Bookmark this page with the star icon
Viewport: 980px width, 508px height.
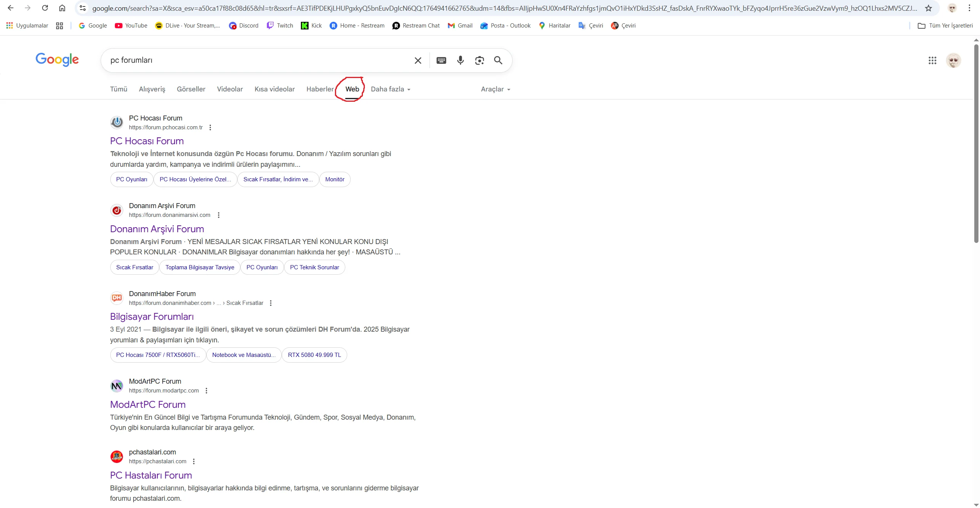click(928, 8)
